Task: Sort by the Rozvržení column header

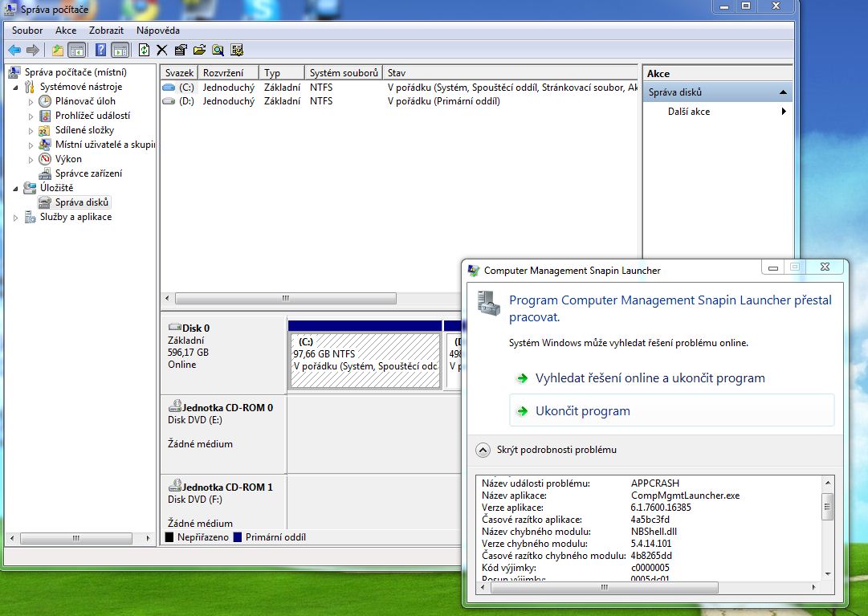Action: 229,72
